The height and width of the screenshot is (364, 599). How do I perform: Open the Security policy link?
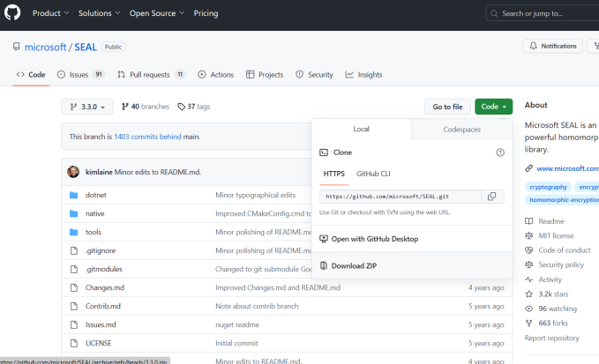(561, 264)
